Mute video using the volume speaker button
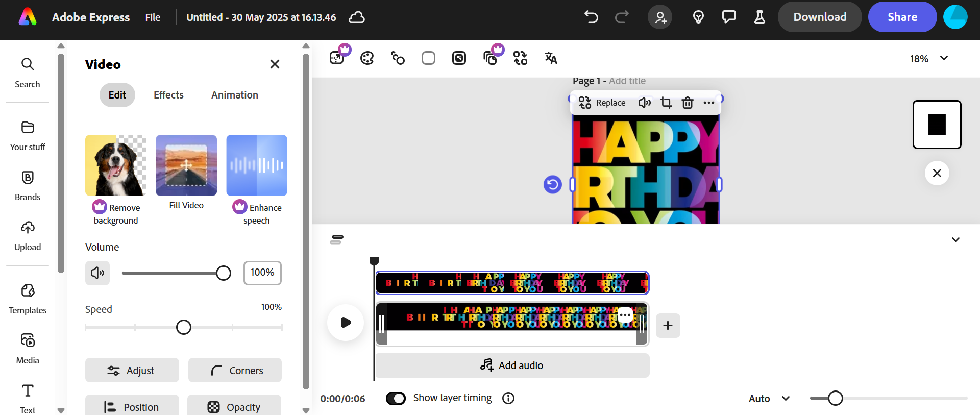 [97, 273]
